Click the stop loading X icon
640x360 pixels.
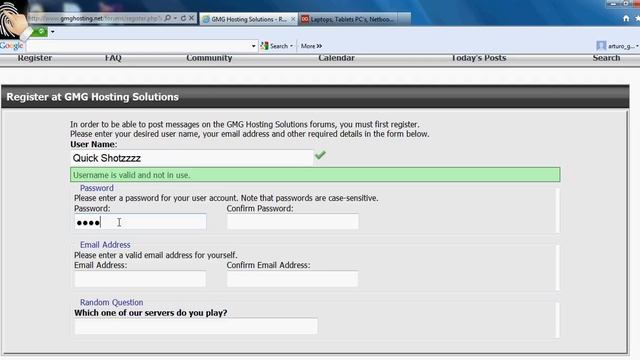(191, 18)
